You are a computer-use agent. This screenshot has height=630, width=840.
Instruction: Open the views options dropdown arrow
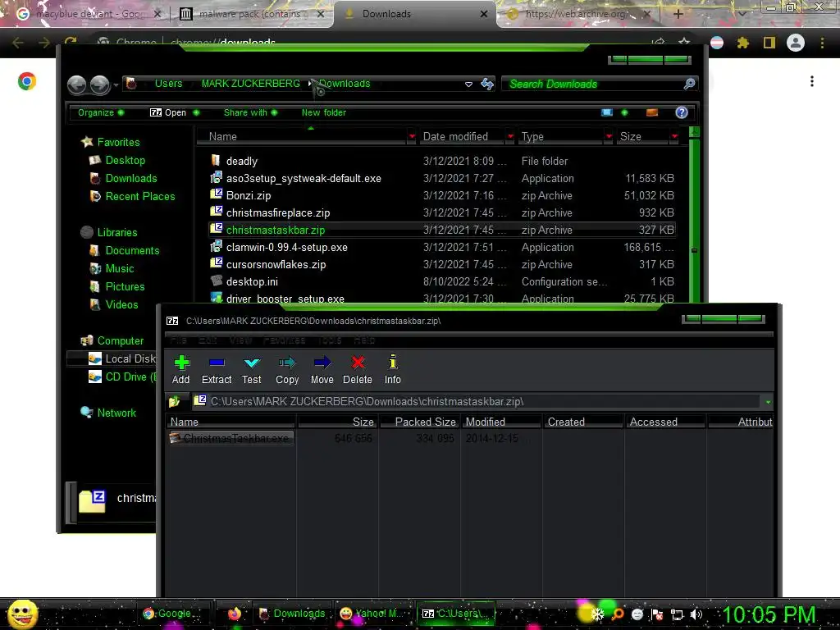624,112
